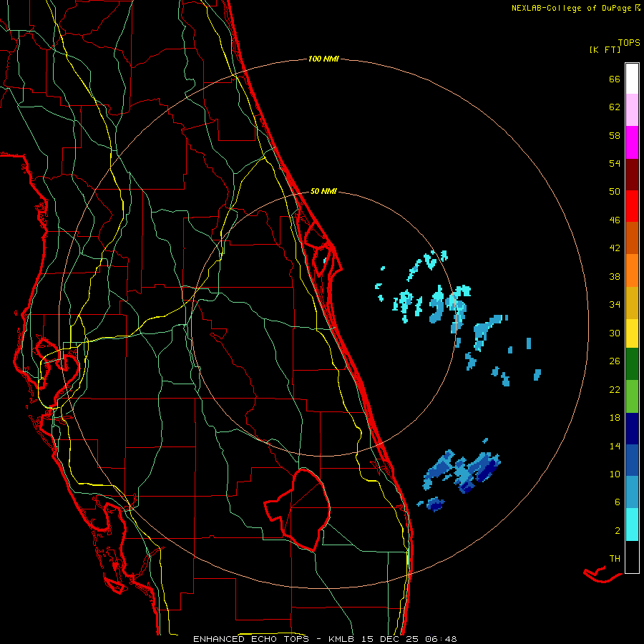Screen dimensions: 644x644
Task: Click the legend value 26
Action: (615, 361)
